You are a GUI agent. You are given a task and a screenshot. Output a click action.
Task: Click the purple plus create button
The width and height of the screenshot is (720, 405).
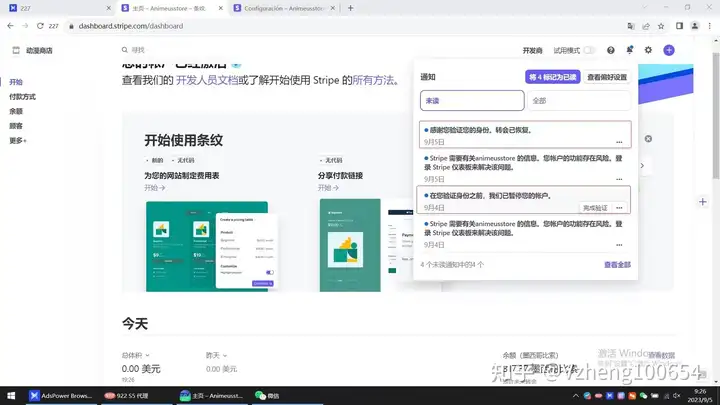click(x=669, y=50)
